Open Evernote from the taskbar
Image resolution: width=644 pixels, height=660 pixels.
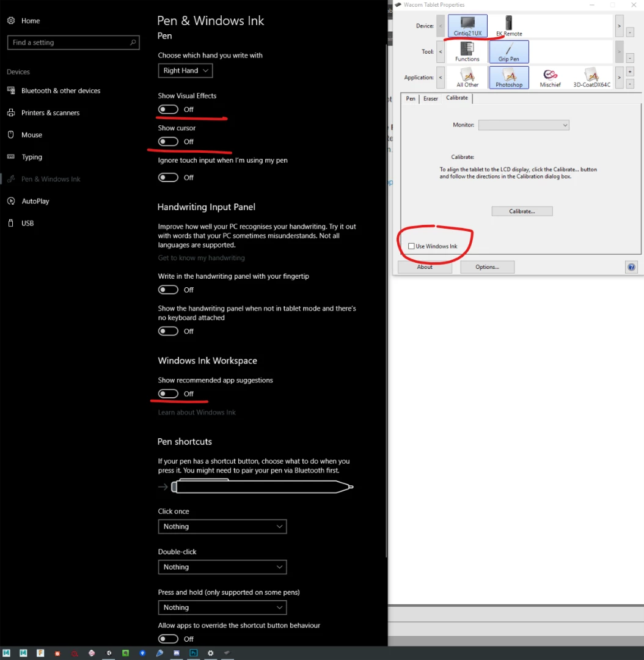tap(125, 653)
